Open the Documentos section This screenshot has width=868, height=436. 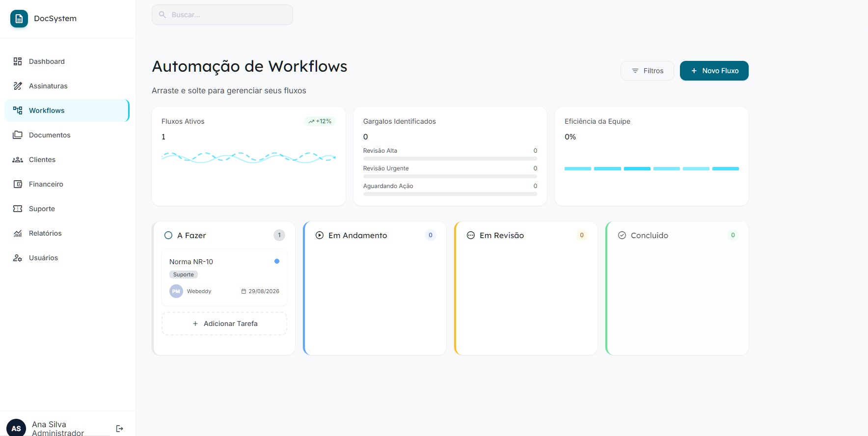pyautogui.click(x=67, y=135)
